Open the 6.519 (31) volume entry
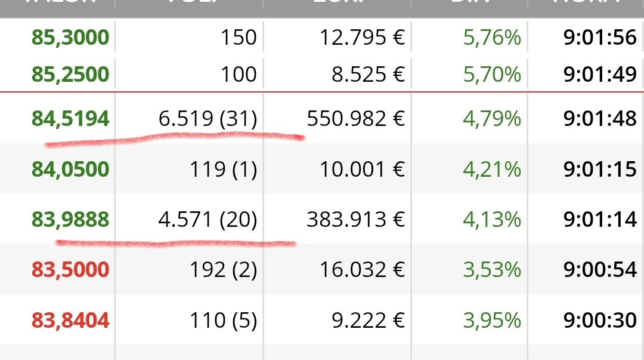 pyautogui.click(x=208, y=119)
